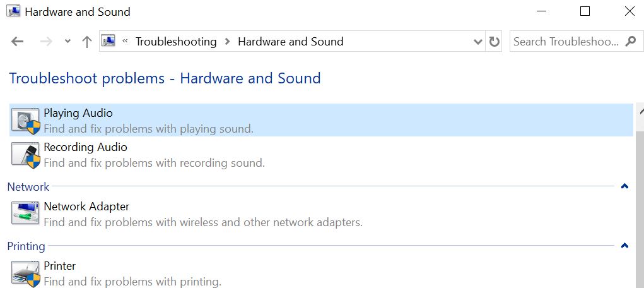Click the window title bar icon
Screen dimensions: 644x288
pyautogui.click(x=13, y=11)
